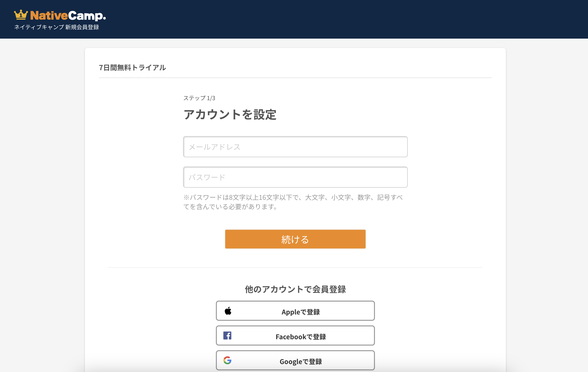Click the Google icon on Googleで登録 button
Image resolution: width=588 pixels, height=372 pixels.
pyautogui.click(x=227, y=361)
